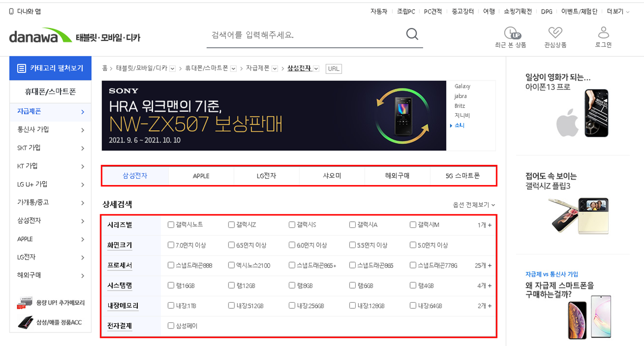
Task: Check the 갤럭시M series filter
Action: (413, 225)
